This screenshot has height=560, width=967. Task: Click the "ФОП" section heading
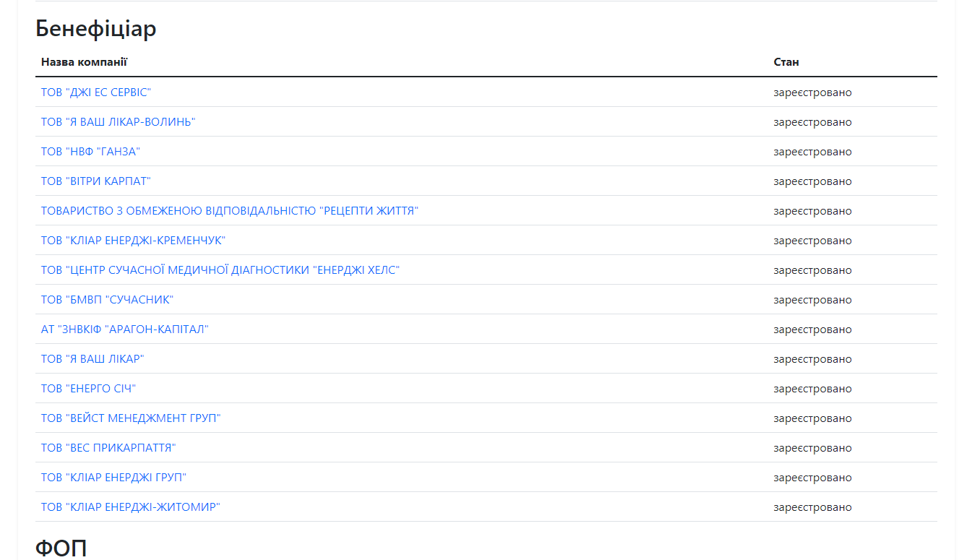pos(61,548)
